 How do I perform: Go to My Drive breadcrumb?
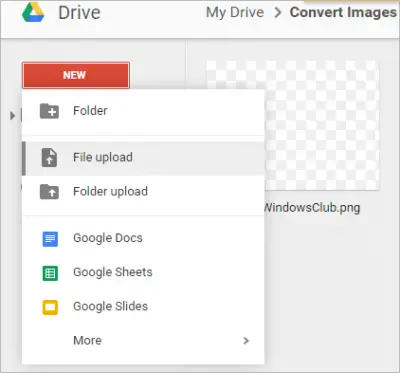click(235, 13)
